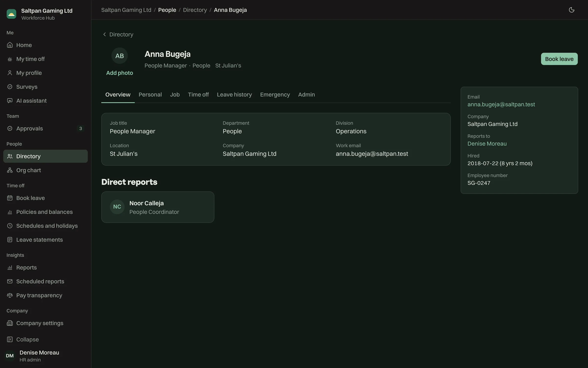Open Denise Moreau's Reports to link
Viewport: 588px width, 368px height.
(x=487, y=144)
